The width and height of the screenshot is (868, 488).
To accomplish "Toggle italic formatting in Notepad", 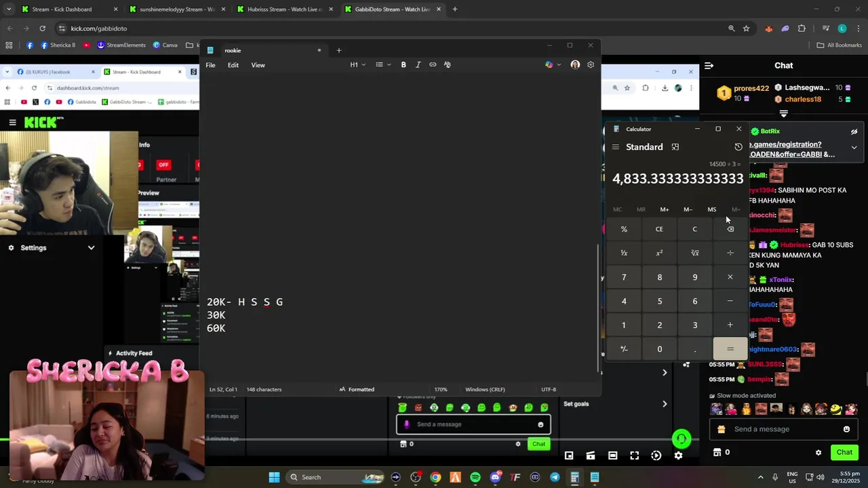I will click(x=418, y=65).
